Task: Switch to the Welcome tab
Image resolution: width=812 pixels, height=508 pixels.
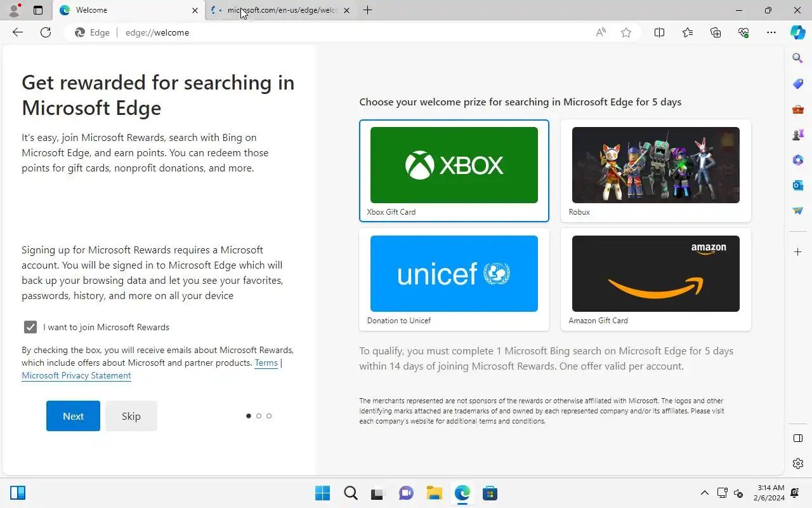Action: tap(129, 10)
